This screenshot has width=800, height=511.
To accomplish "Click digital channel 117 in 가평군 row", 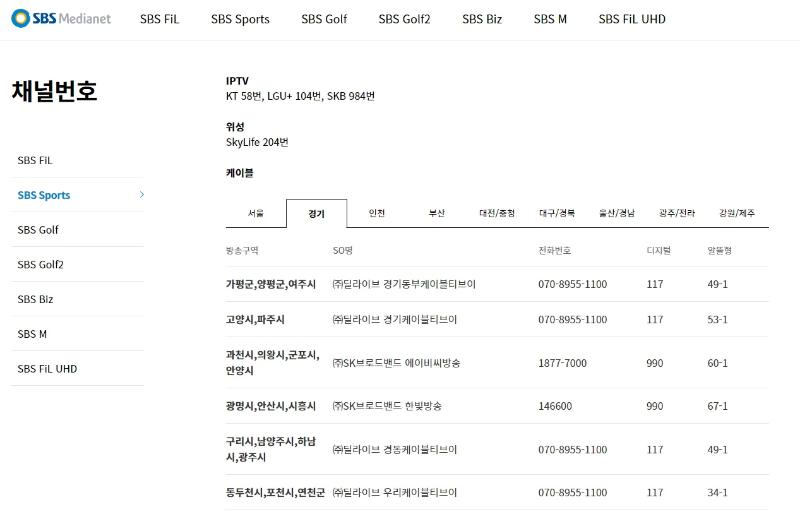I will point(655,285).
